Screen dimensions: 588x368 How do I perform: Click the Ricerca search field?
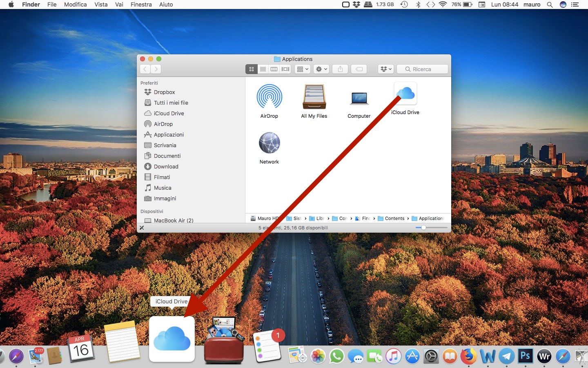tap(422, 69)
